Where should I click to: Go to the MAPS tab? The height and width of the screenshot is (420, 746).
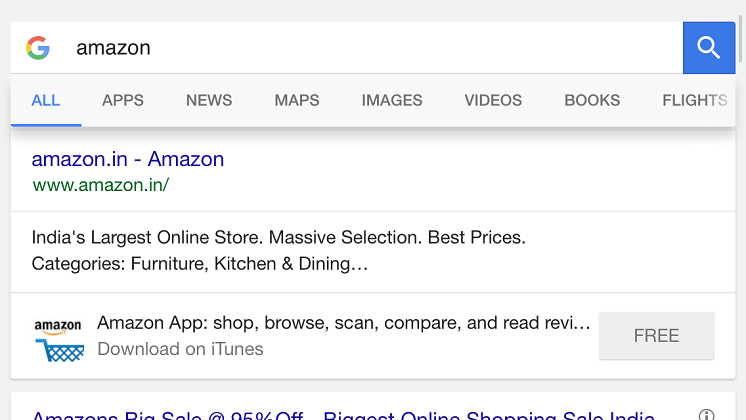click(x=297, y=100)
